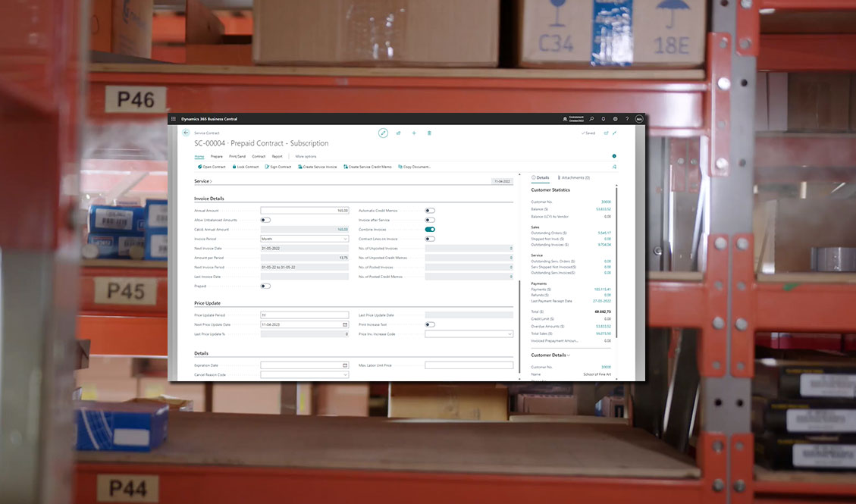Image resolution: width=856 pixels, height=504 pixels.
Task: Click the Create Service Invoice action
Action: (318, 166)
